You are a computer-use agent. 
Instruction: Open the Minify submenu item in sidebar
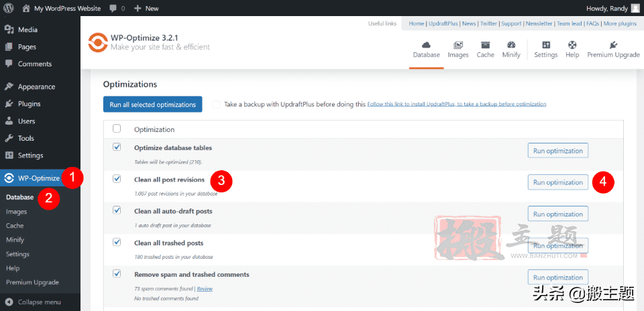click(x=15, y=239)
